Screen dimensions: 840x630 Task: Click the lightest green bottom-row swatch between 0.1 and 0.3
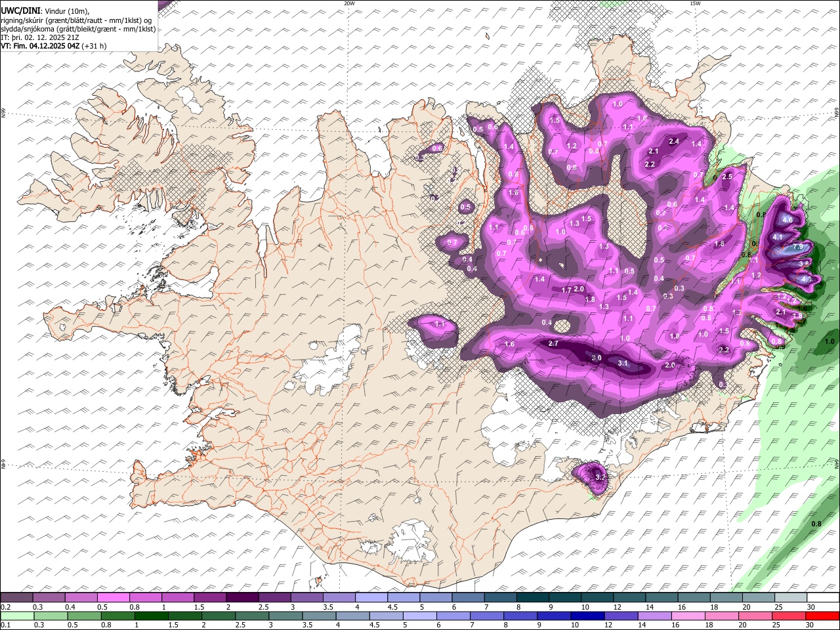[x=17, y=616]
